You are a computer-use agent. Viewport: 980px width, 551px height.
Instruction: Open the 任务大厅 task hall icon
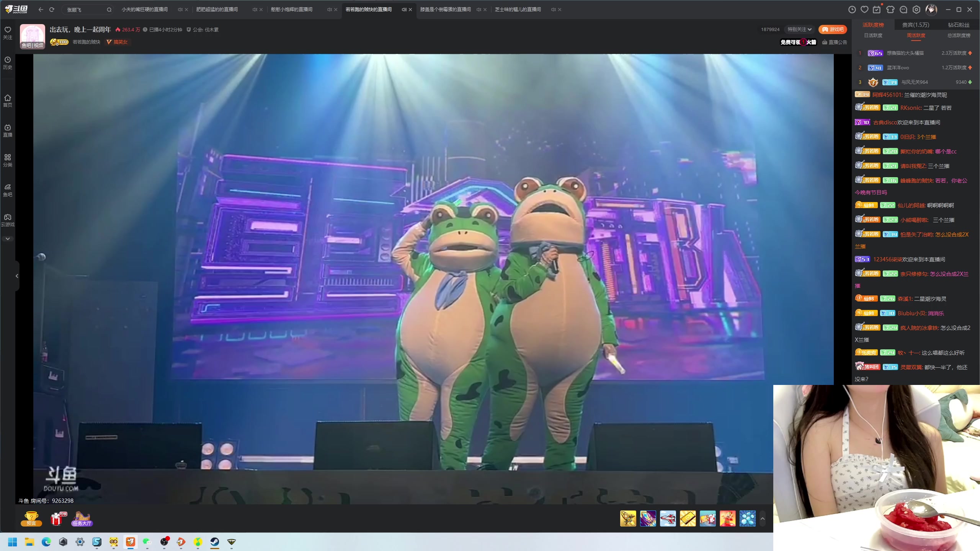click(82, 518)
